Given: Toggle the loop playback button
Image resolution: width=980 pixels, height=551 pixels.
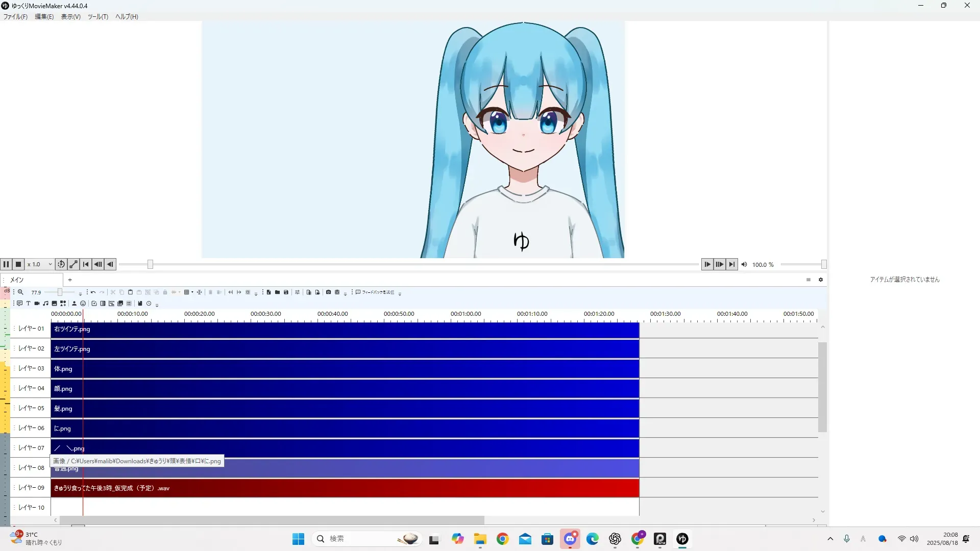Looking at the screenshot, I should 61,264.
